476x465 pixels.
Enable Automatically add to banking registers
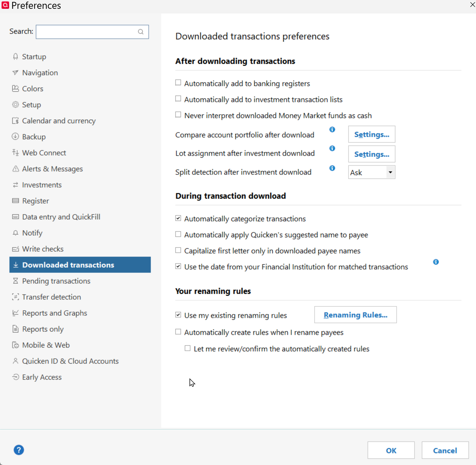coord(178,83)
